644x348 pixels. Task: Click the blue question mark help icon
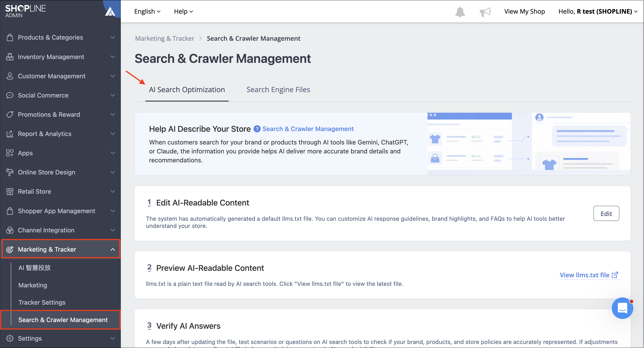click(257, 129)
